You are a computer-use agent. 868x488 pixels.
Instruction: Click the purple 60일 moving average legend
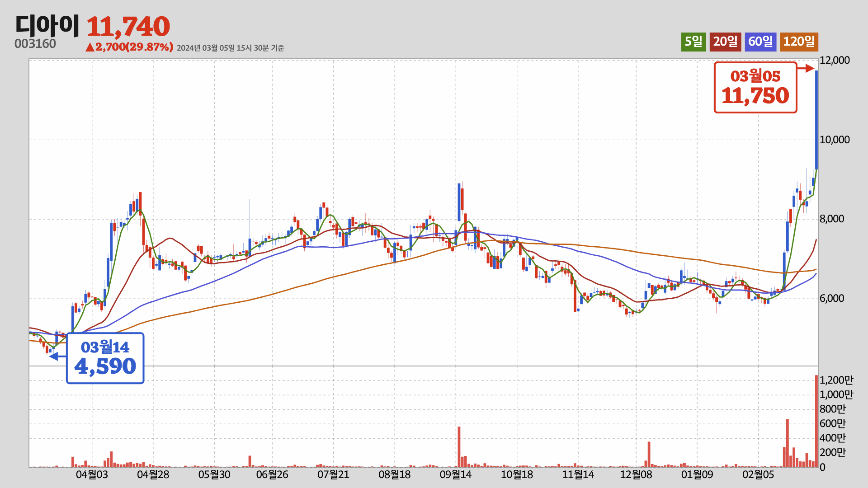pyautogui.click(x=760, y=42)
